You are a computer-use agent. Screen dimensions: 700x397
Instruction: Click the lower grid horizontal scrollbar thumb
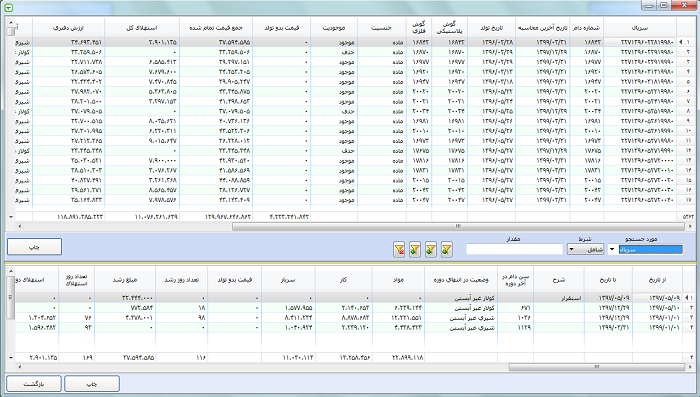pos(596,367)
